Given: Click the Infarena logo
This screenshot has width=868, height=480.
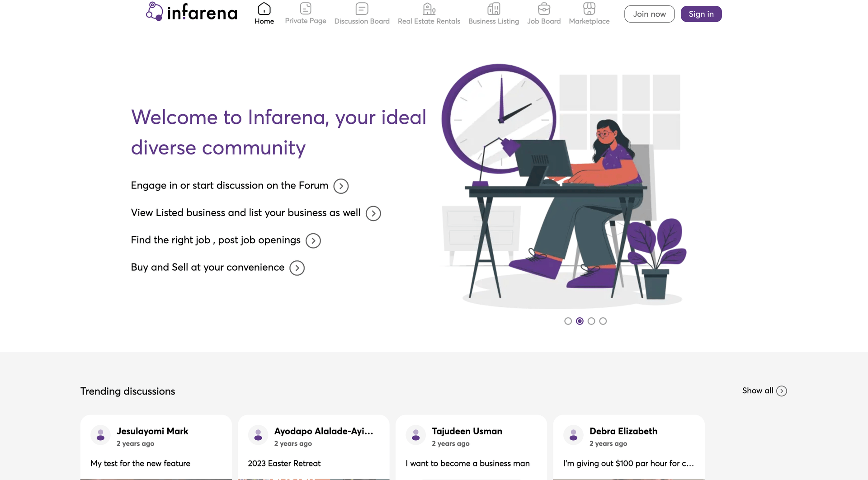Looking at the screenshot, I should [x=192, y=12].
